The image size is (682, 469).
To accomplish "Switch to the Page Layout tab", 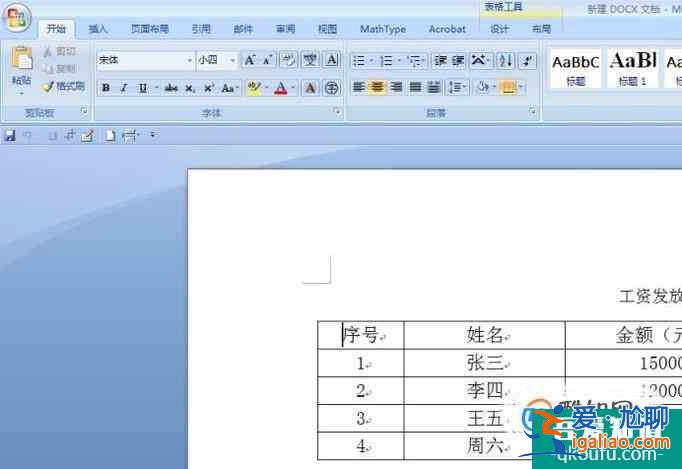I will [150, 29].
